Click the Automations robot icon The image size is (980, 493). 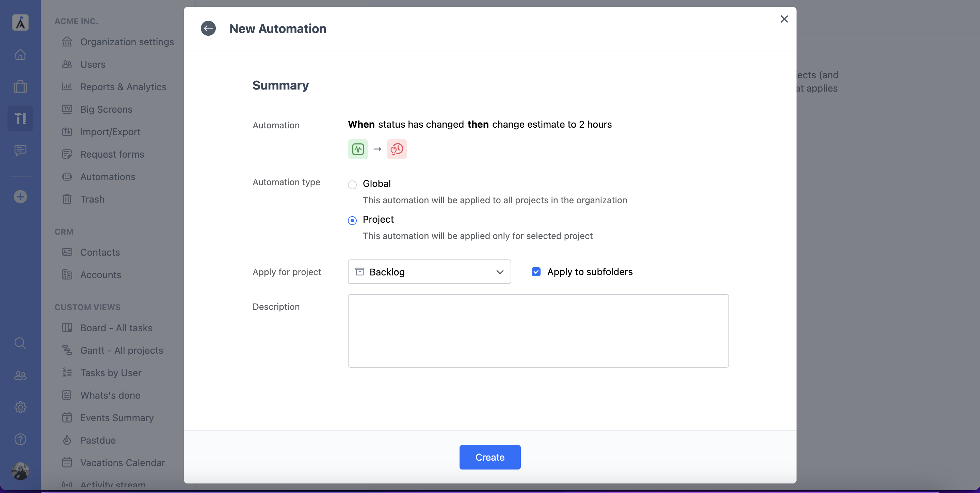(67, 176)
